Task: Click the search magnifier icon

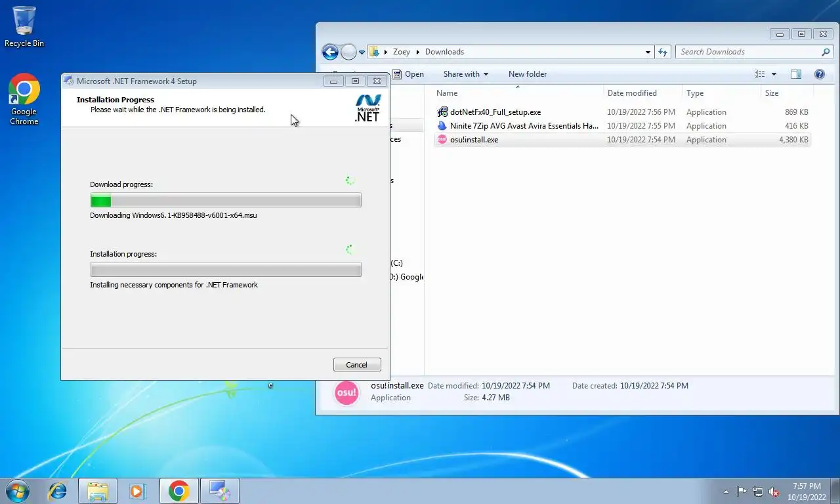Action: point(826,52)
